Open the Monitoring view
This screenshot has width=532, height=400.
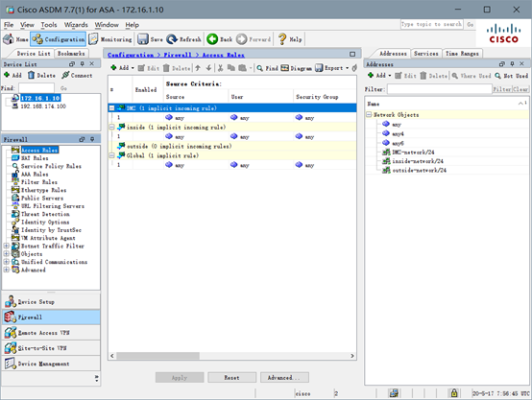110,39
